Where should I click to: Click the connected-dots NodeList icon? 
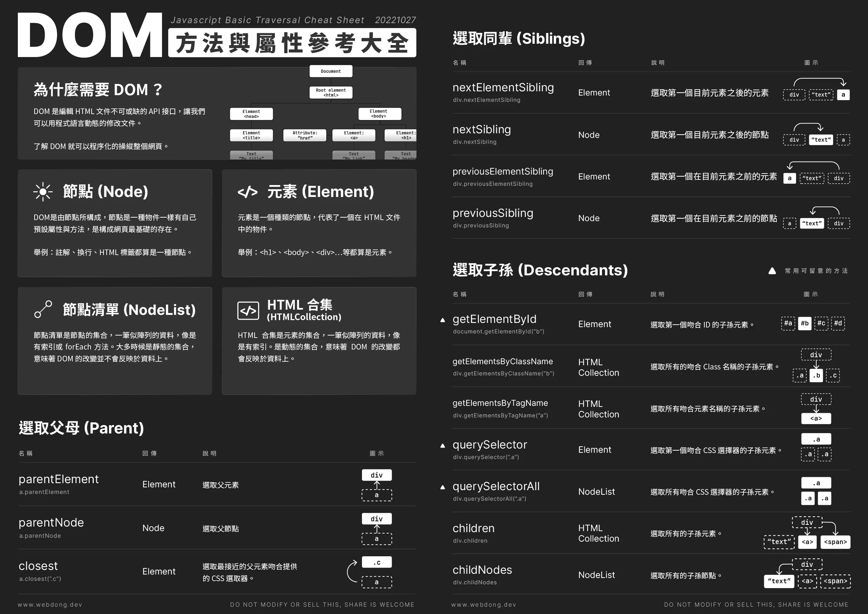tap(43, 309)
